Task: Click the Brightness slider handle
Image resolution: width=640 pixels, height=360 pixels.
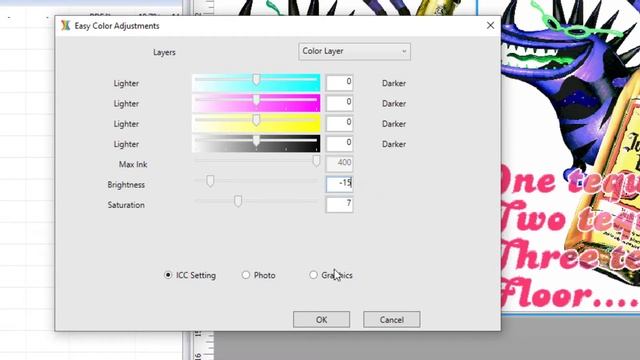Action: (x=210, y=181)
